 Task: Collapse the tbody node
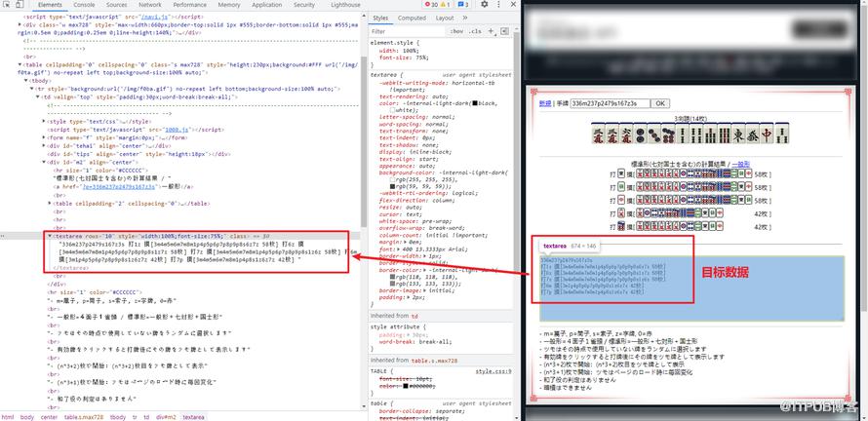pyautogui.click(x=26, y=81)
